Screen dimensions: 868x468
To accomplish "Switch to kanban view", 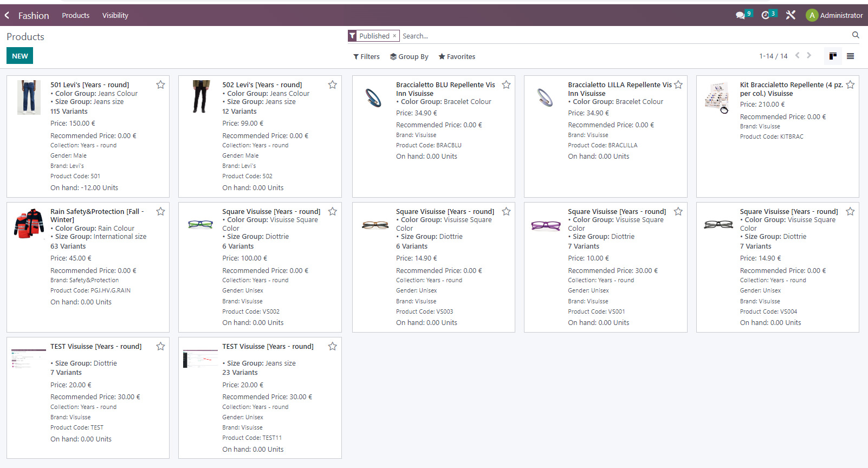I will (833, 56).
